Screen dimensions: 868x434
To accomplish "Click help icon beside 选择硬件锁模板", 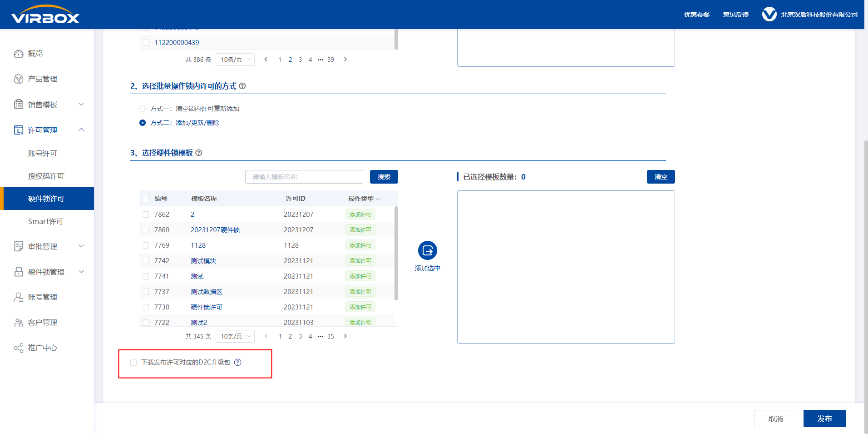I will 199,153.
